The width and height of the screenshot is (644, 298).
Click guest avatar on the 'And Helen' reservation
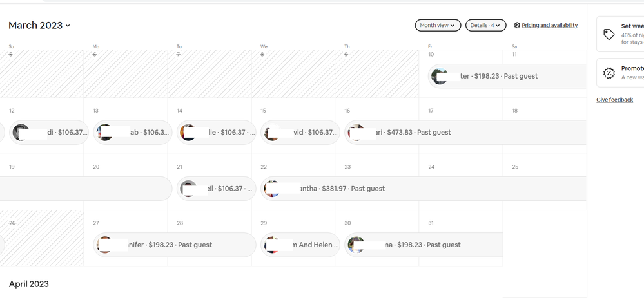coord(272,245)
